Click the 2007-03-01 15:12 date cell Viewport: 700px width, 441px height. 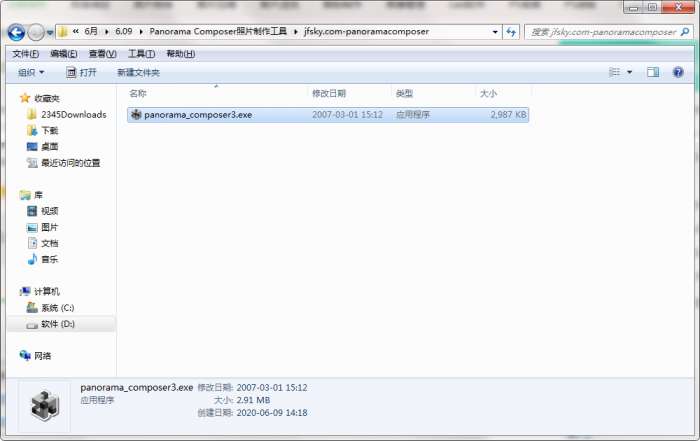click(x=347, y=115)
